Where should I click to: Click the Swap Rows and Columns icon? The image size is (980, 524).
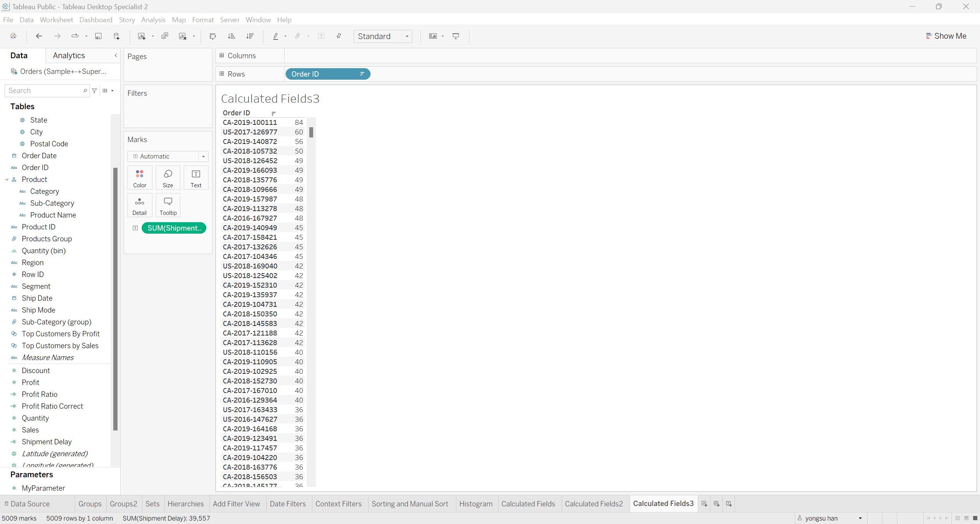tap(213, 36)
